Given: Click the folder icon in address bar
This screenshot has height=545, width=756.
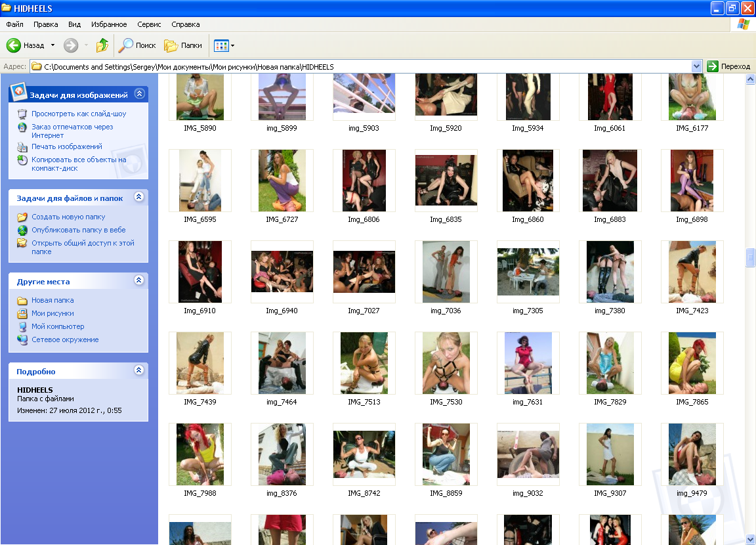Looking at the screenshot, I should click(x=37, y=66).
